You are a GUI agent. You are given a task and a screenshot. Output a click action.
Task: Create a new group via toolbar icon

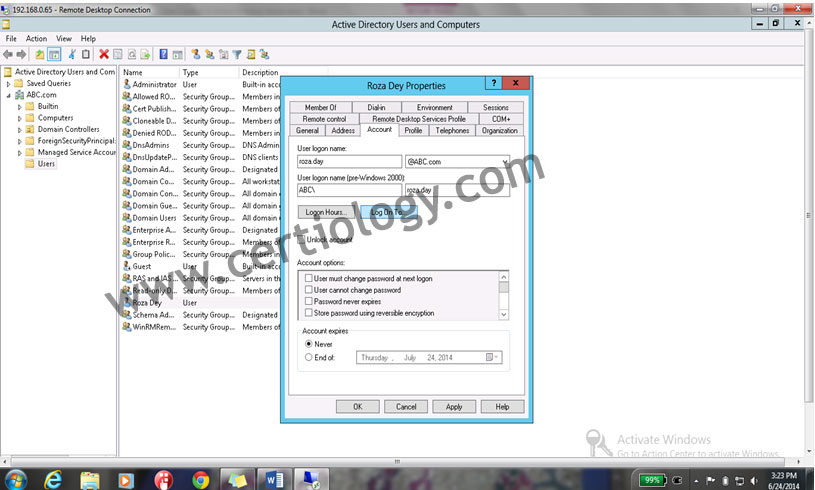[209, 54]
